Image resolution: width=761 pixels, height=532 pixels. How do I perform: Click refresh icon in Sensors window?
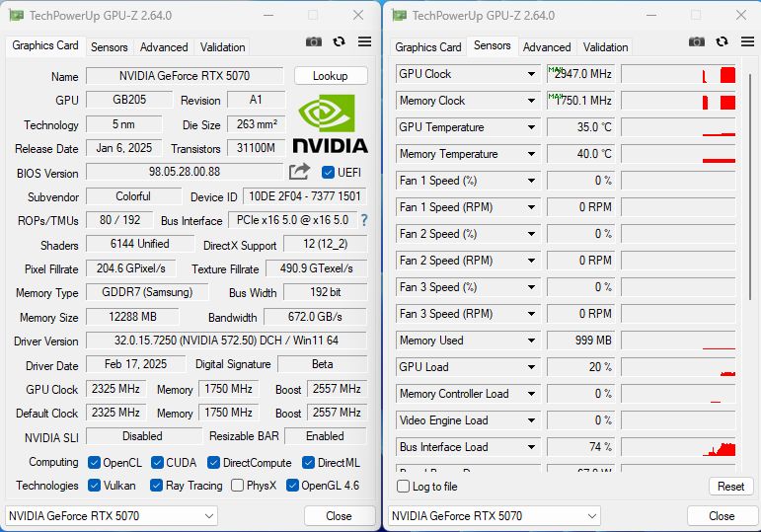[722, 41]
